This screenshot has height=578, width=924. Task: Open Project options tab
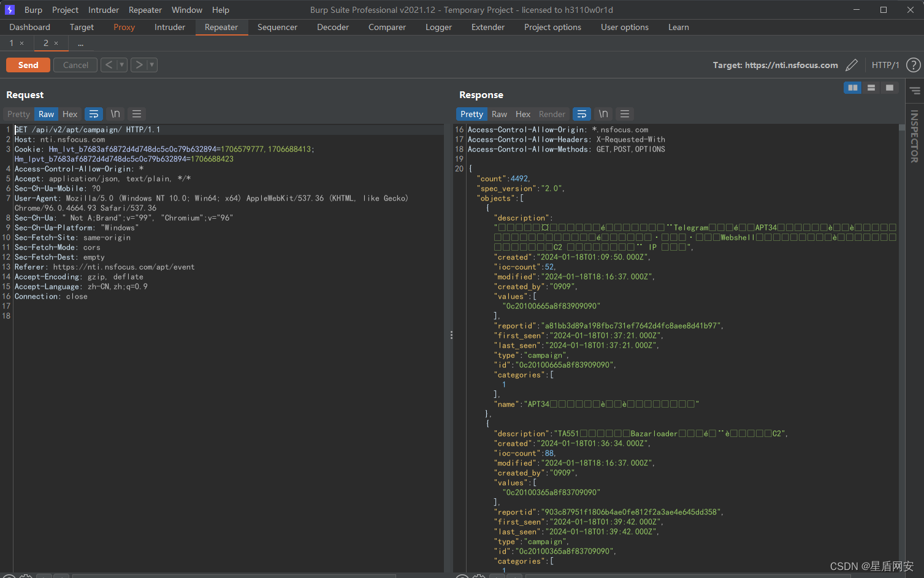click(x=552, y=27)
